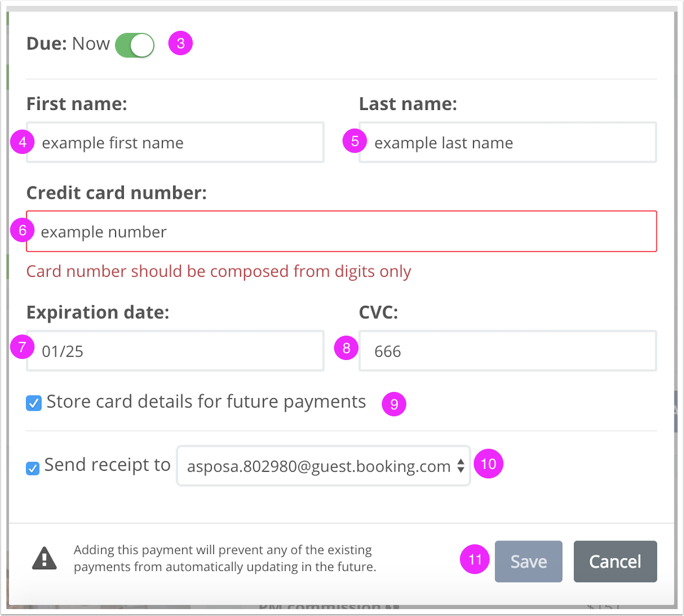Click the magenta annotation marker 10
The height and width of the screenshot is (616, 684).
pyautogui.click(x=489, y=464)
